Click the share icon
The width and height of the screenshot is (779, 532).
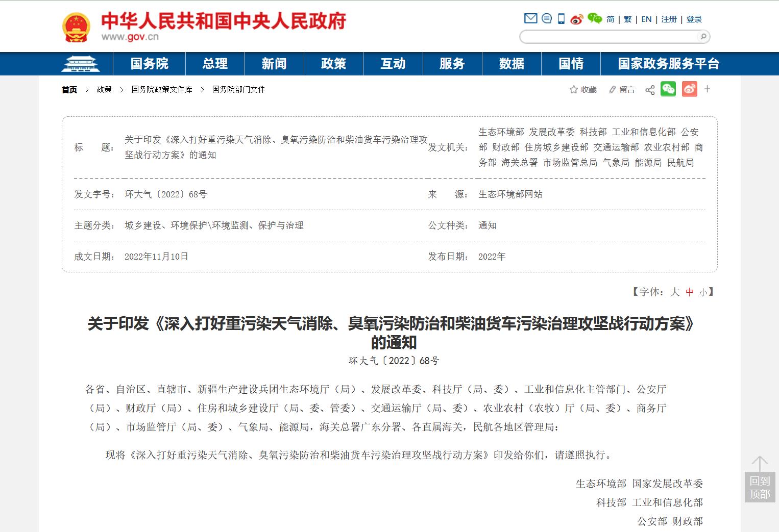click(x=650, y=90)
